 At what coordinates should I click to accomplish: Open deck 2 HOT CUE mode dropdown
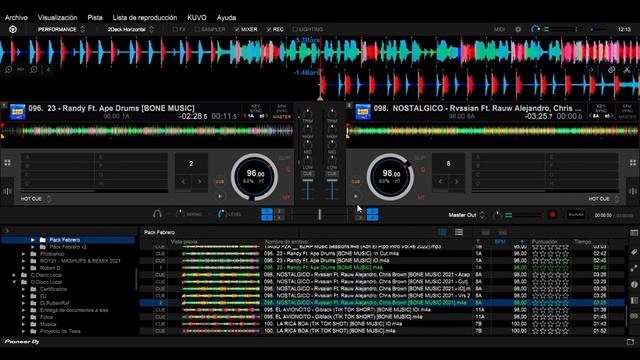pyautogui.click(x=603, y=199)
